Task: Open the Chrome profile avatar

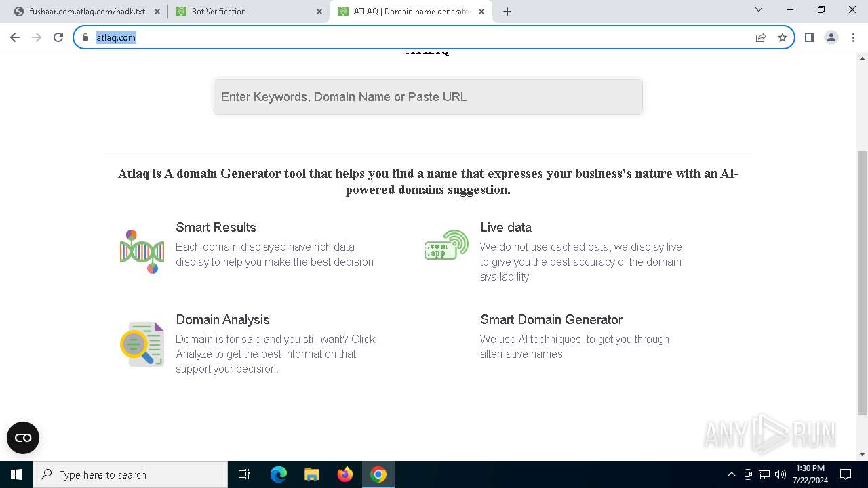Action: click(x=831, y=37)
